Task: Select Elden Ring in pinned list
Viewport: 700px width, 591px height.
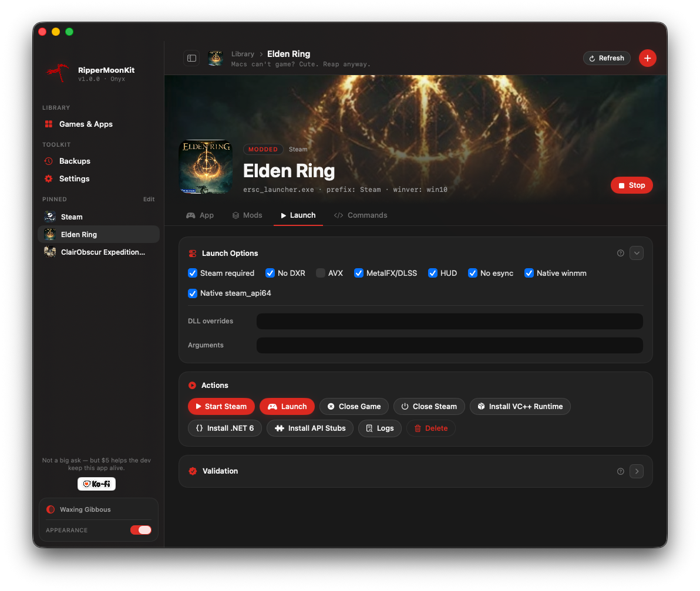Action: tap(99, 235)
